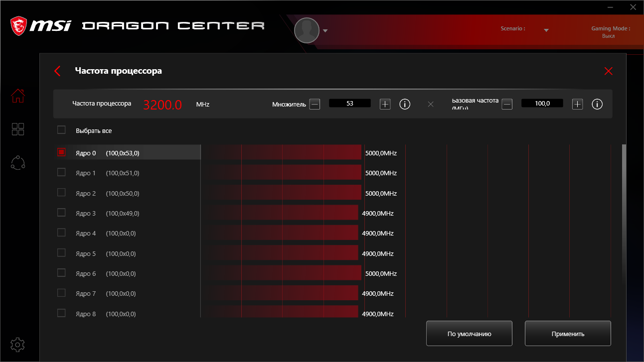Check the Ядро 3 checkbox
Image resolution: width=644 pixels, height=362 pixels.
pos(61,213)
